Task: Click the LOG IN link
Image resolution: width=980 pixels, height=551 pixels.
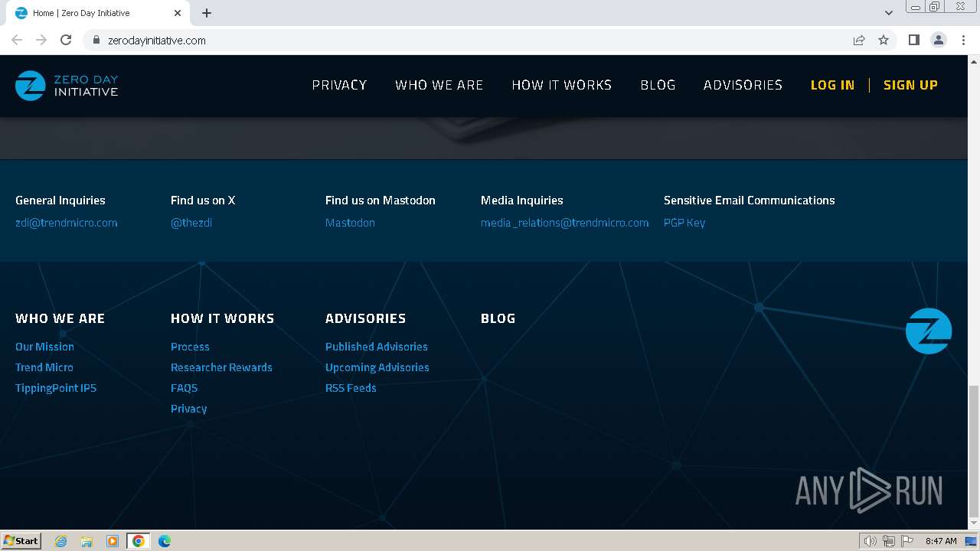Action: pos(832,85)
